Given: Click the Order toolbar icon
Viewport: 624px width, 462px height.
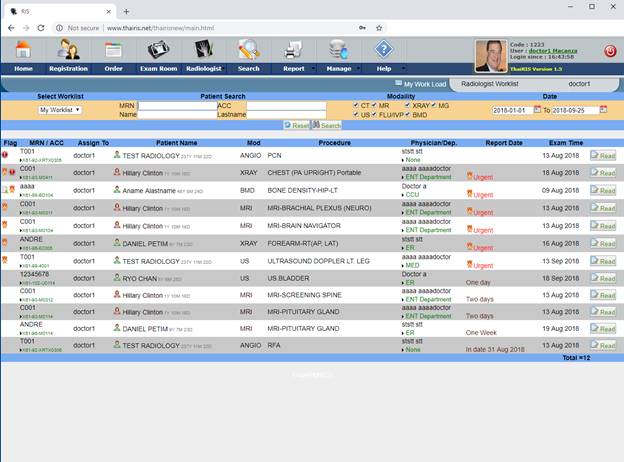Looking at the screenshot, I should coord(113,50).
